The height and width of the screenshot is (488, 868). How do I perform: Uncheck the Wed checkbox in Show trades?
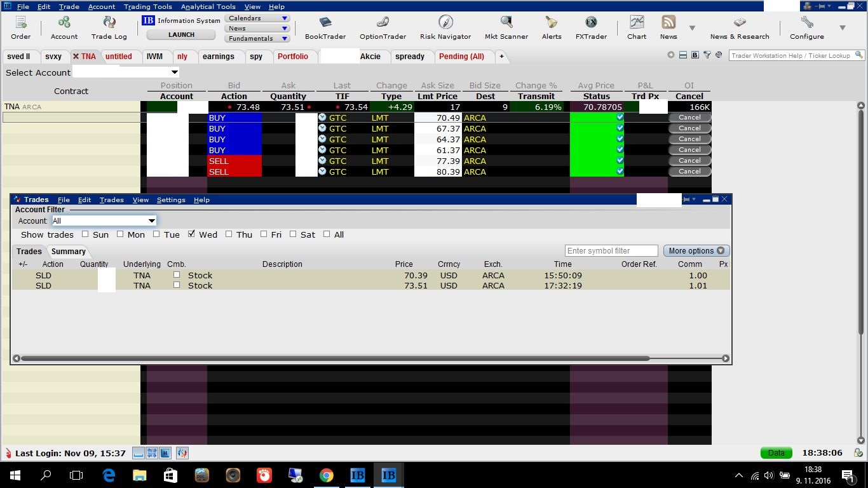[191, 234]
